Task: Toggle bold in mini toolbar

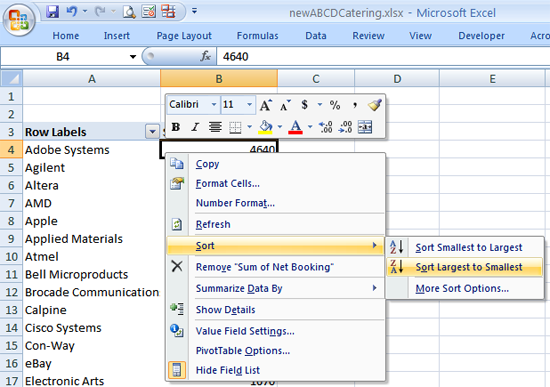Action: point(176,127)
